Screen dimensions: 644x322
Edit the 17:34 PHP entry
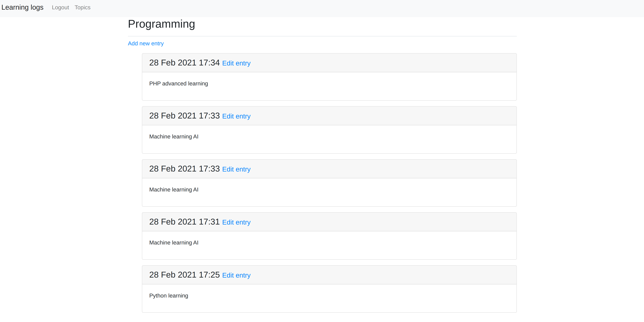236,63
